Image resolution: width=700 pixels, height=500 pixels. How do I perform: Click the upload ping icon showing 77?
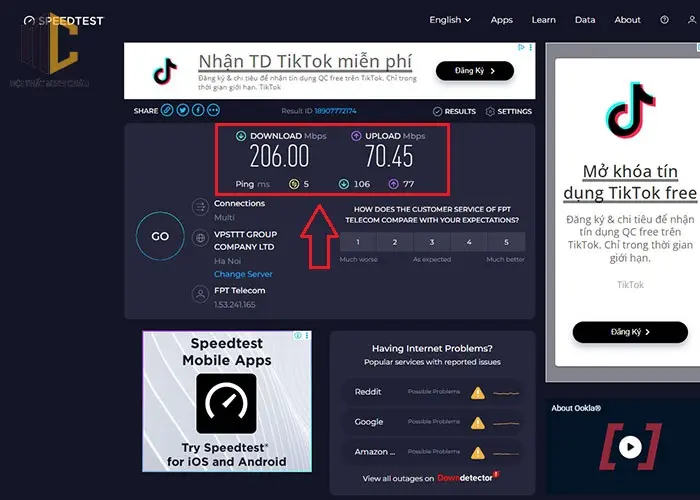click(x=393, y=184)
